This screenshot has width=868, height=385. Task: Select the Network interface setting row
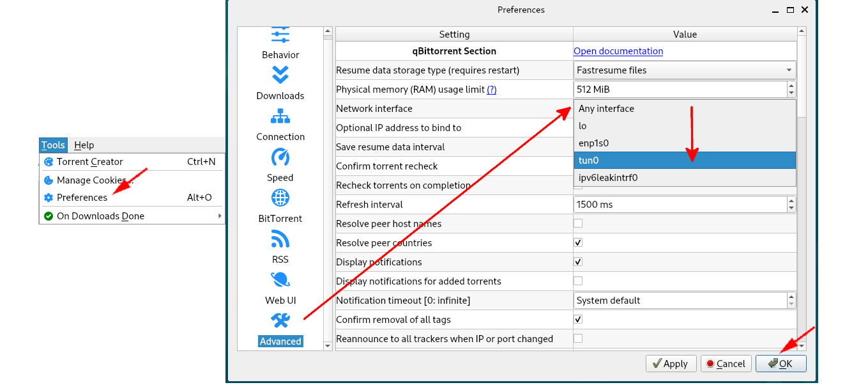click(x=454, y=109)
